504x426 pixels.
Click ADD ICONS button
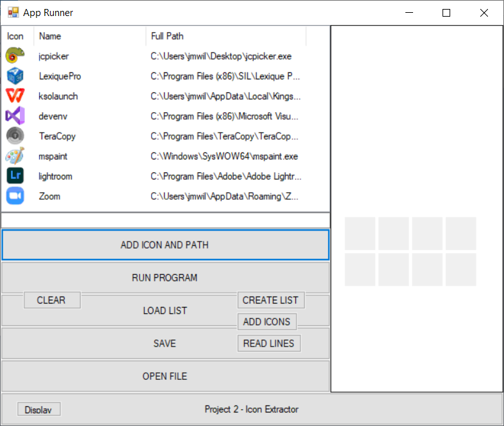point(267,322)
